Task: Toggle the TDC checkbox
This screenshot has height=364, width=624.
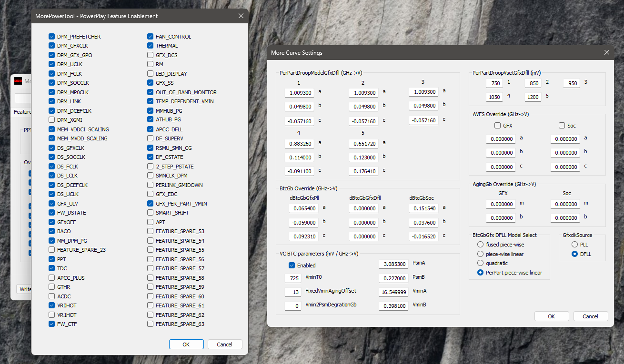Action: (x=51, y=268)
